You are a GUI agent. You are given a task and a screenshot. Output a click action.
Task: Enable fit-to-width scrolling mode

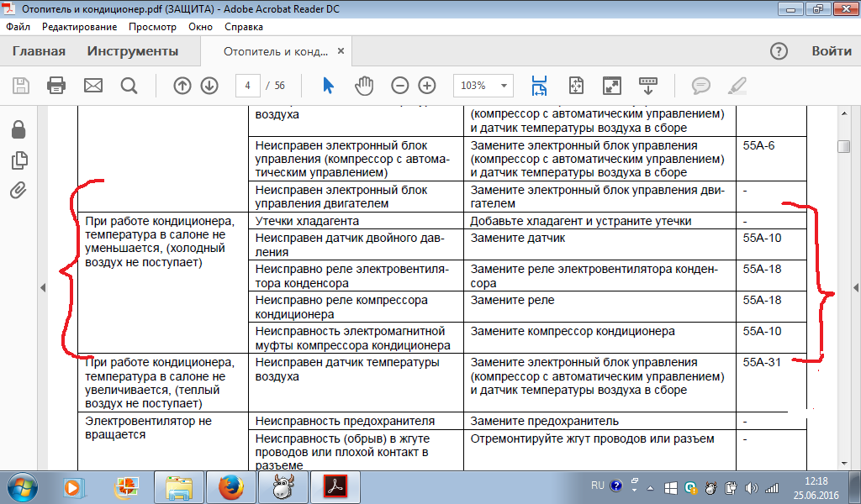pos(539,86)
